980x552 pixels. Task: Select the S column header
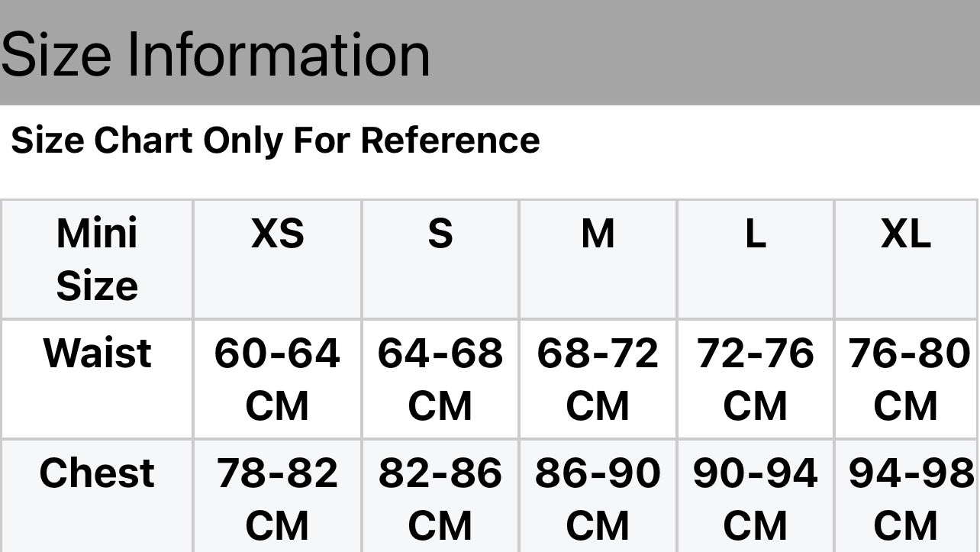tap(440, 234)
